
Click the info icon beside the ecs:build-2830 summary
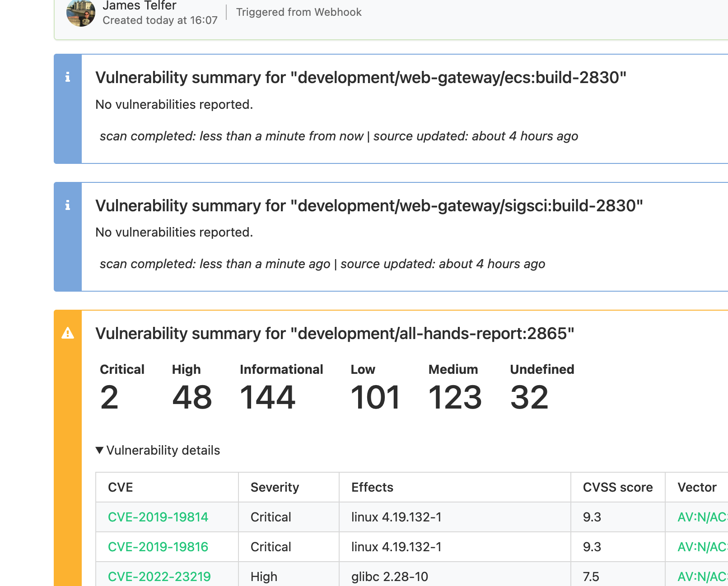point(68,77)
